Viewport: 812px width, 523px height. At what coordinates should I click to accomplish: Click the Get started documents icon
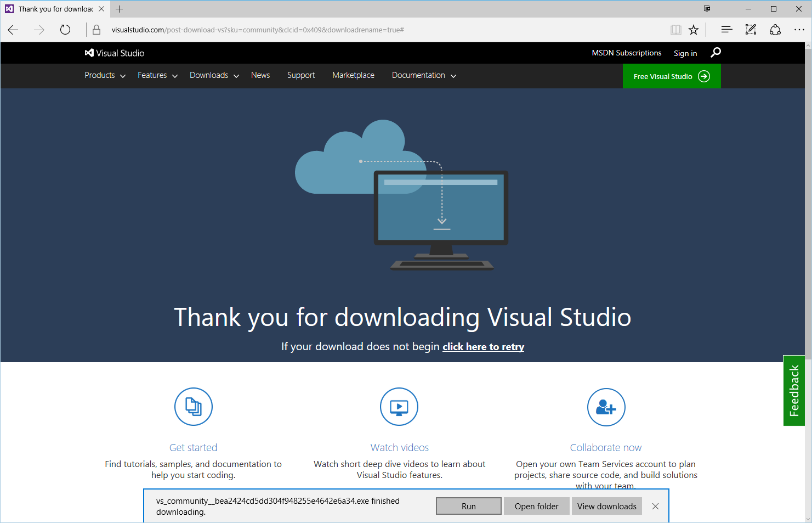194,407
